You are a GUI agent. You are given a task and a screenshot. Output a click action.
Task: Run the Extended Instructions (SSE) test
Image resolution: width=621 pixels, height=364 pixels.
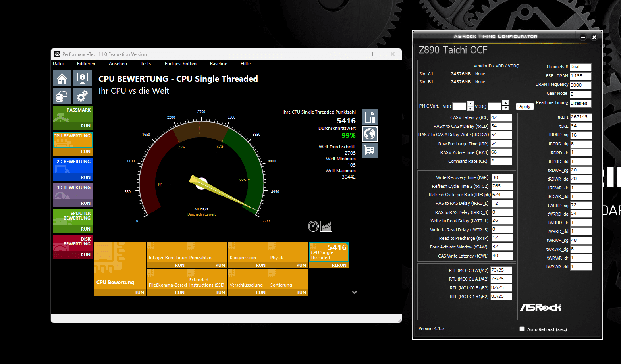click(220, 293)
